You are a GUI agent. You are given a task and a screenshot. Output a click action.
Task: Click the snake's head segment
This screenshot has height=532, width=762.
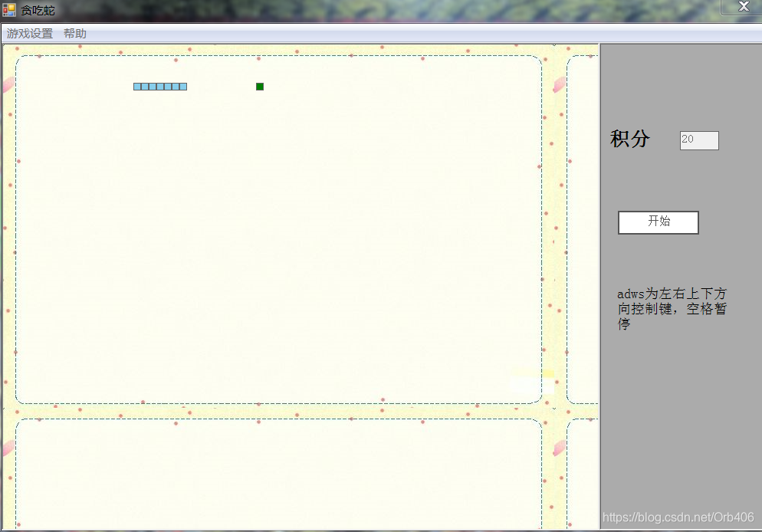[184, 86]
